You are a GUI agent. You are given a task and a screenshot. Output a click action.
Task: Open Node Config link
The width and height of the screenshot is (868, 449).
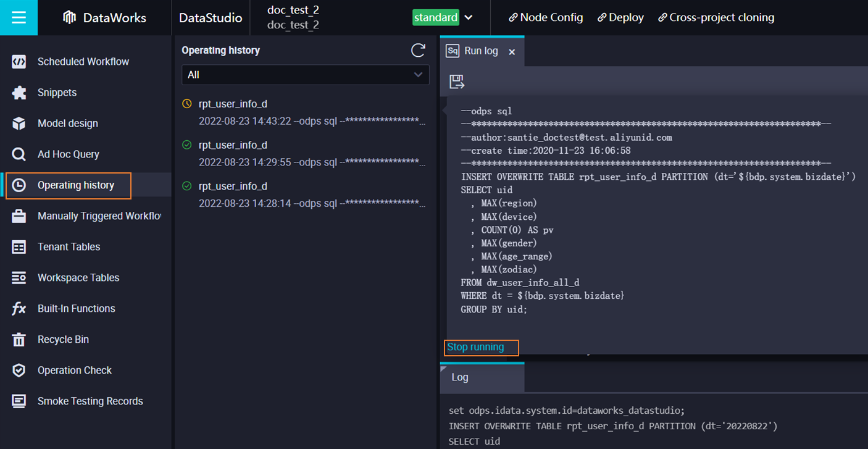coord(551,18)
